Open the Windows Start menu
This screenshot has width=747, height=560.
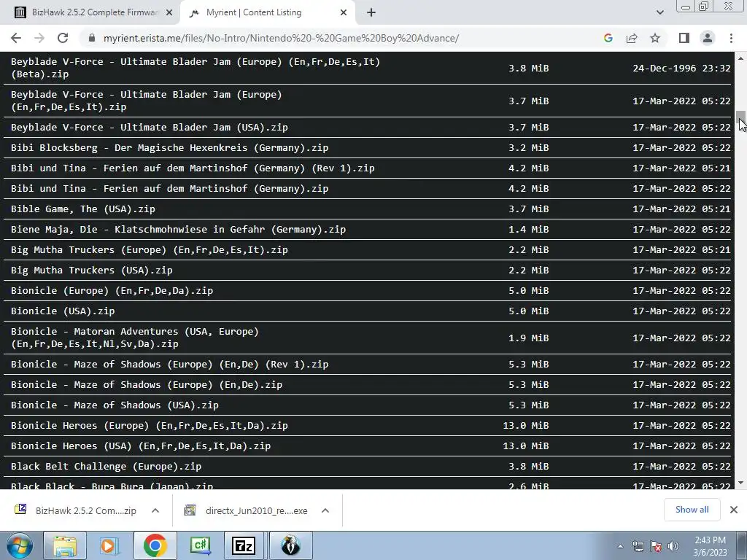pyautogui.click(x=18, y=545)
